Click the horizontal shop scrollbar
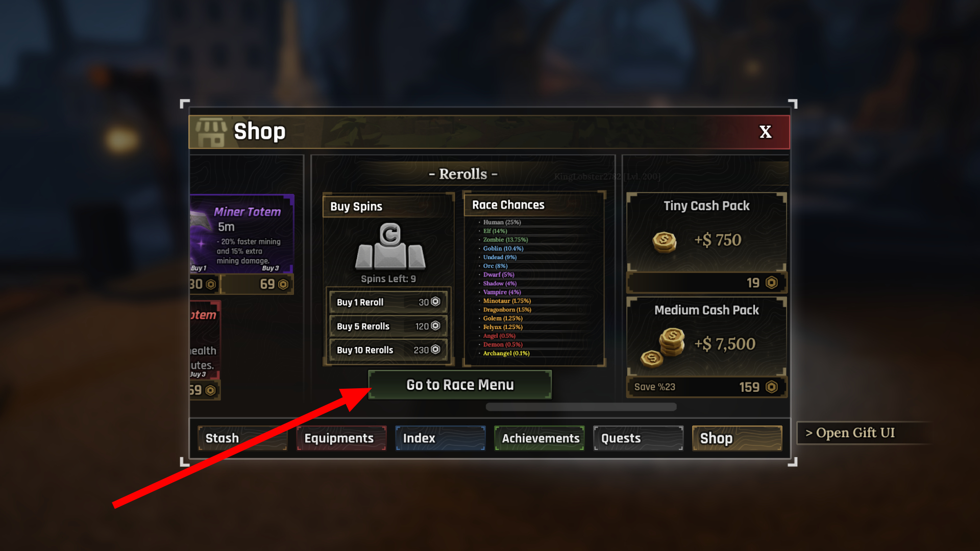This screenshot has width=980, height=551. click(581, 407)
